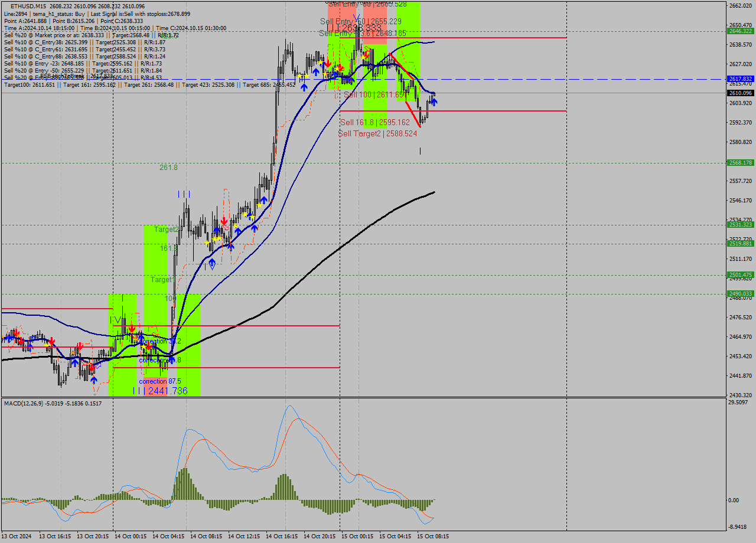Select the green 2490.033 level label
Image resolution: width=756 pixels, height=543 pixels.
[x=740, y=293]
